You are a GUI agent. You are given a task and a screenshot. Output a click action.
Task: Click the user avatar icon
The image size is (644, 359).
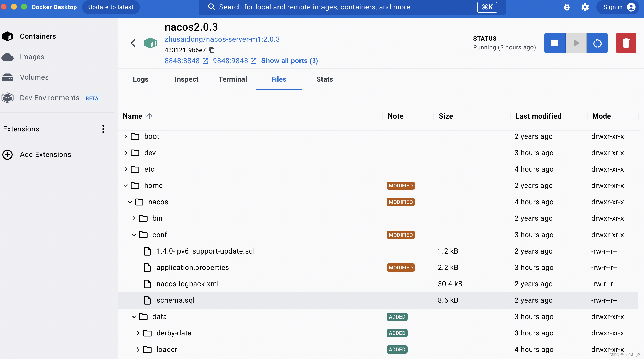(631, 7)
